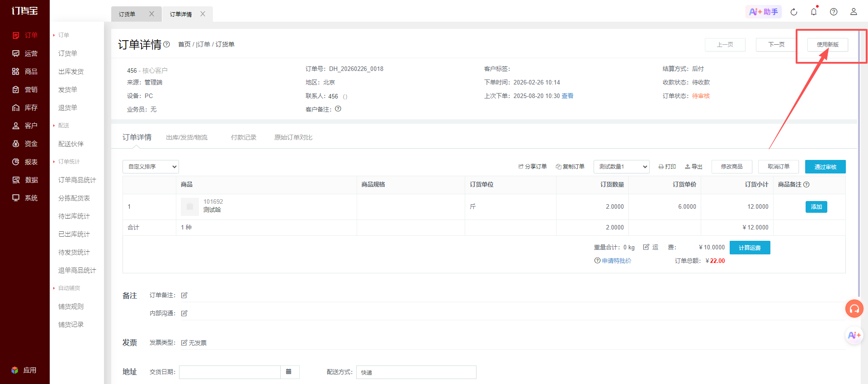868x384 pixels.
Task: Click 查看 next to 上次下单
Action: click(x=567, y=96)
